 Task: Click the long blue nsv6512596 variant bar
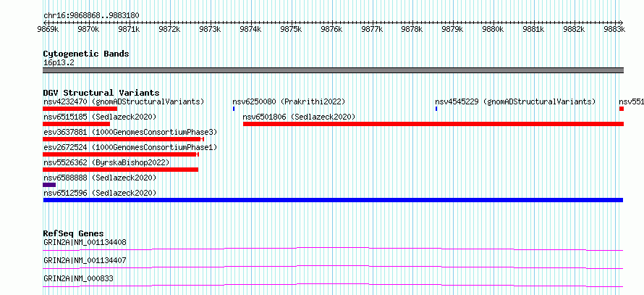[333, 200]
